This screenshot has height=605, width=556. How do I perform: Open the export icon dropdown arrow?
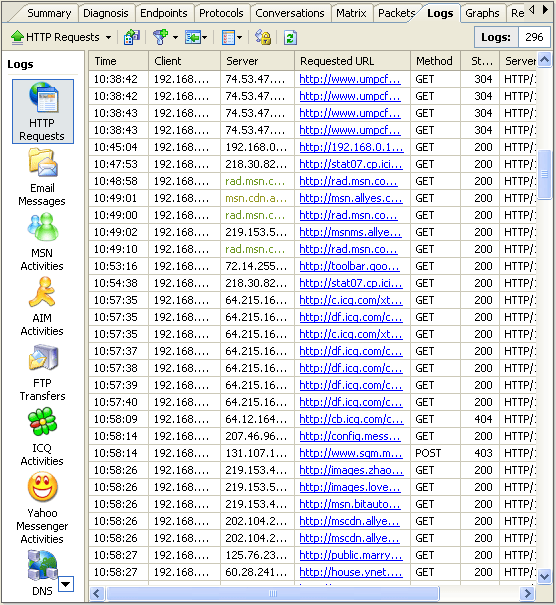point(204,38)
